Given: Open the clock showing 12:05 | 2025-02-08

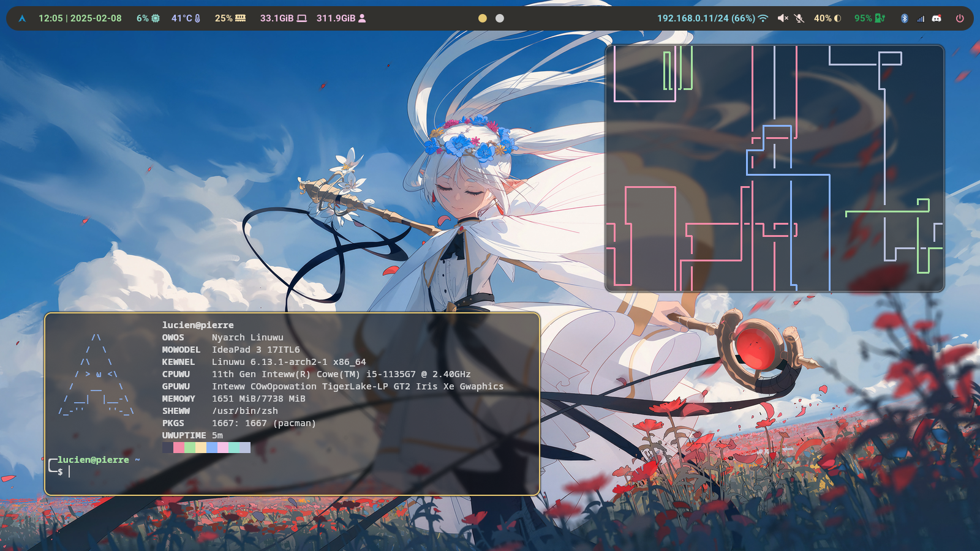Looking at the screenshot, I should (80, 18).
